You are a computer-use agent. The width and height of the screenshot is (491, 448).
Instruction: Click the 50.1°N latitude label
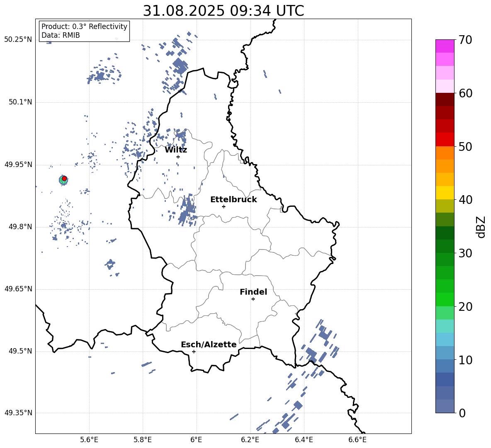tap(20, 102)
